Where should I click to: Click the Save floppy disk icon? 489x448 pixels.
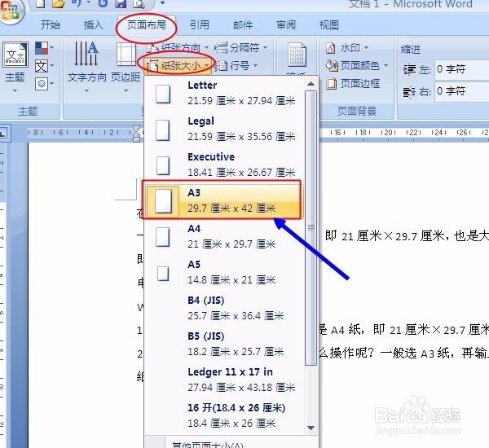coord(121,4)
